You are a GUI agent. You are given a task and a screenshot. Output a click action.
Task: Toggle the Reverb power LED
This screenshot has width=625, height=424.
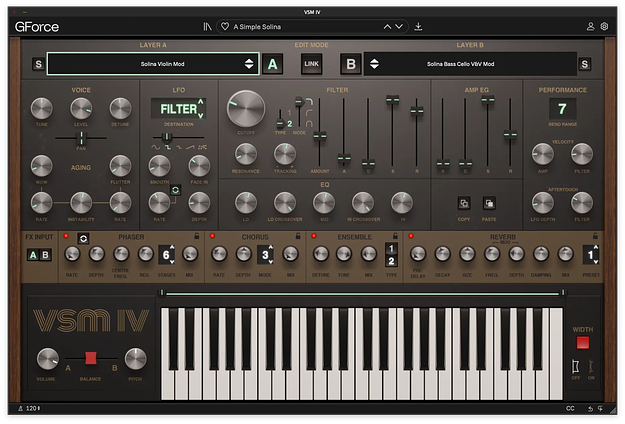411,236
